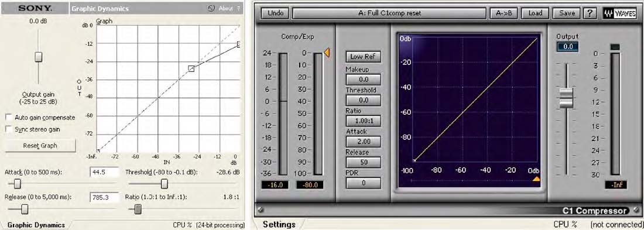Enable Auto gain compensate checkbox
The image size is (644, 230).
pyautogui.click(x=9, y=118)
